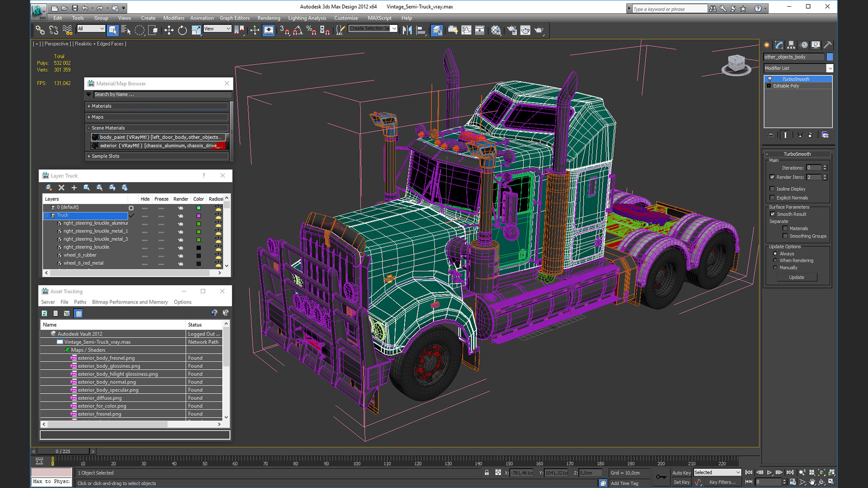Click the Unlink Selection tool

[53, 30]
